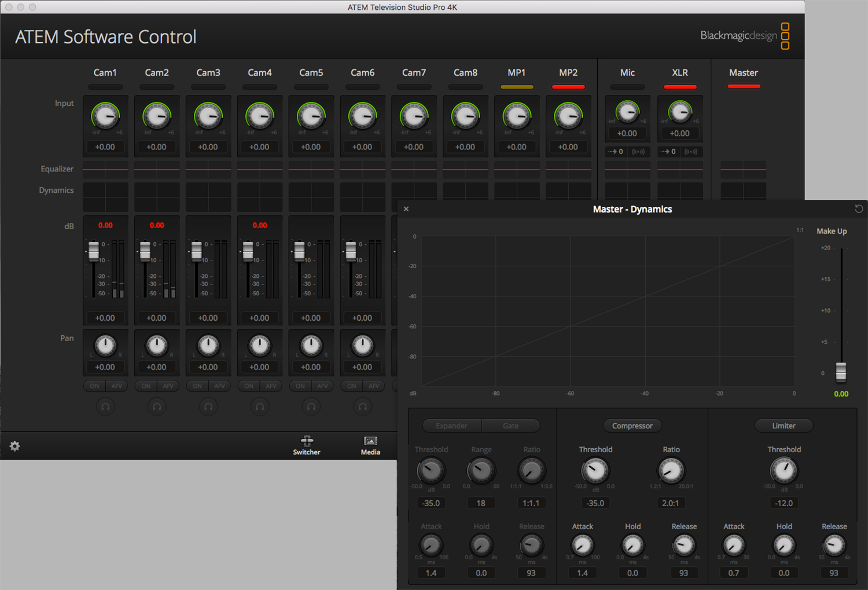Close the Master Dynamics panel
This screenshot has height=590, width=868.
[x=406, y=209]
